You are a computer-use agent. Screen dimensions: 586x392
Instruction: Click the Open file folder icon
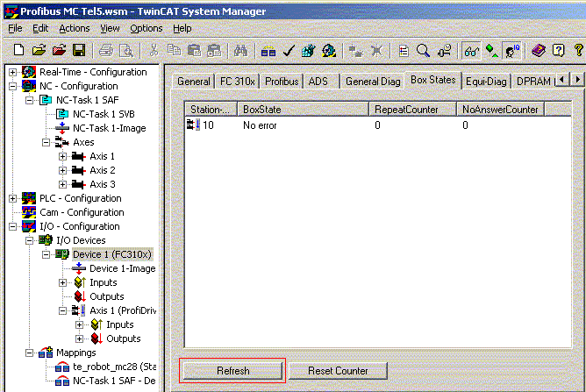(x=39, y=50)
